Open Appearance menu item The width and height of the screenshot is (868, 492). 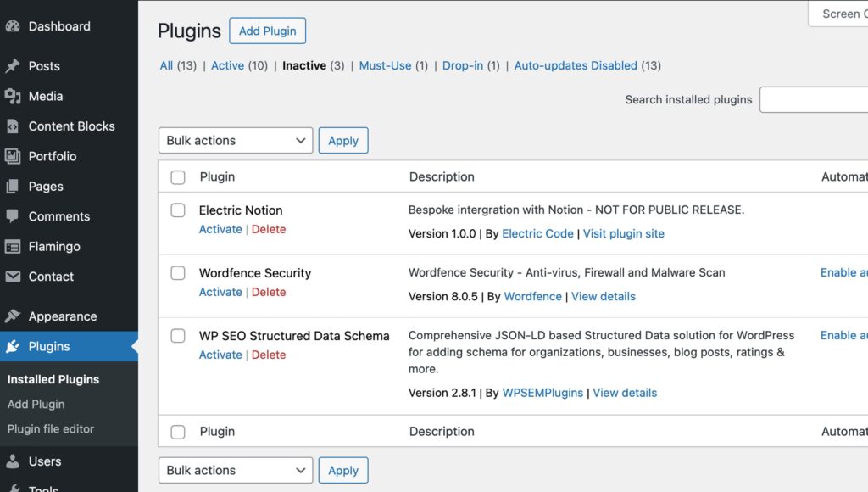click(x=63, y=316)
